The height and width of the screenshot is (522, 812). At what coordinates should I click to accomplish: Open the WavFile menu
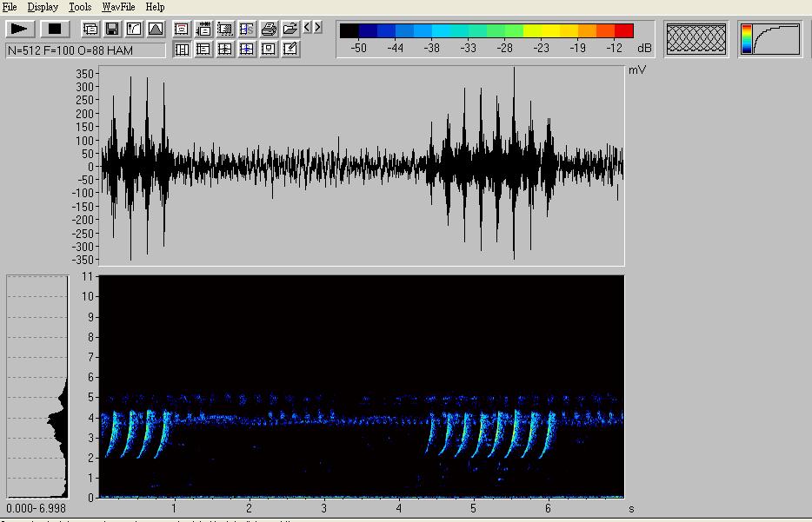(x=118, y=7)
